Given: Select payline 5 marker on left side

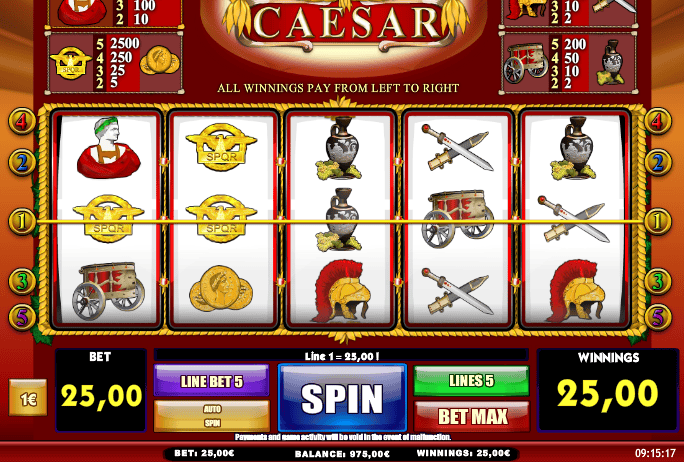Looking at the screenshot, I should pos(21,317).
